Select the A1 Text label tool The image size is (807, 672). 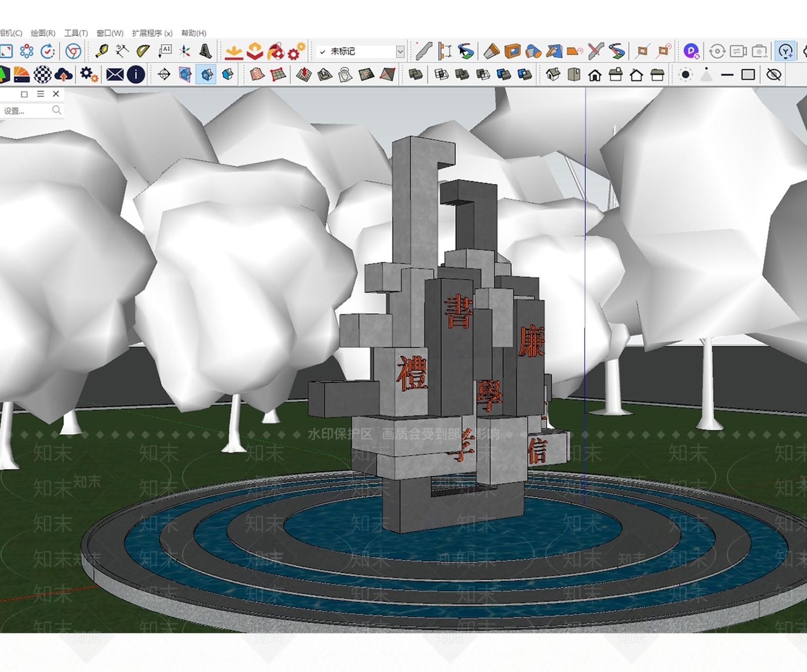(x=164, y=51)
